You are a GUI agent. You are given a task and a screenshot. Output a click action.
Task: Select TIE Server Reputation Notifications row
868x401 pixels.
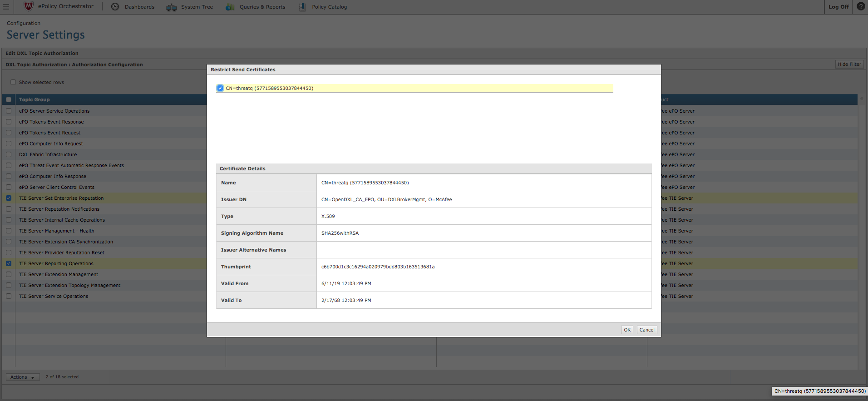[59, 209]
